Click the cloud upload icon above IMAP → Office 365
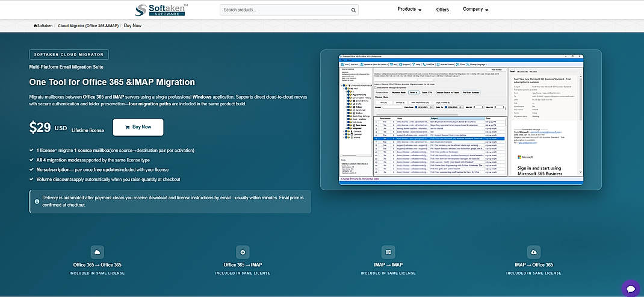The width and height of the screenshot is (644, 297). pos(533,252)
